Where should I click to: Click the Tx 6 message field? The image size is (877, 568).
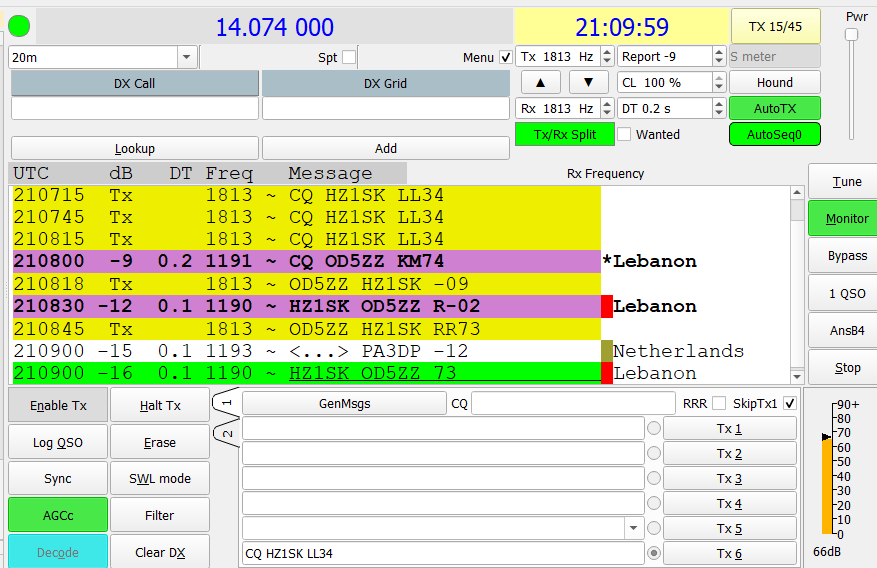pyautogui.click(x=443, y=553)
